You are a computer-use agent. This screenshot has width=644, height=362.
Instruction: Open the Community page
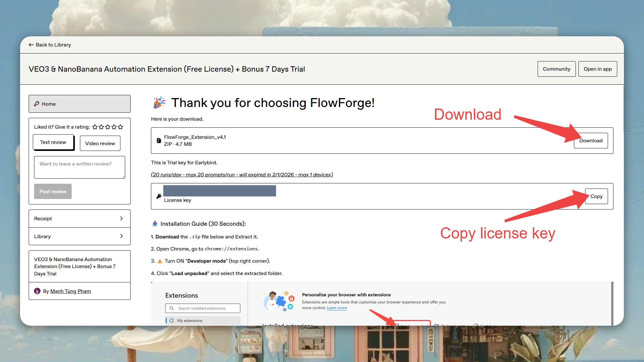pyautogui.click(x=556, y=69)
